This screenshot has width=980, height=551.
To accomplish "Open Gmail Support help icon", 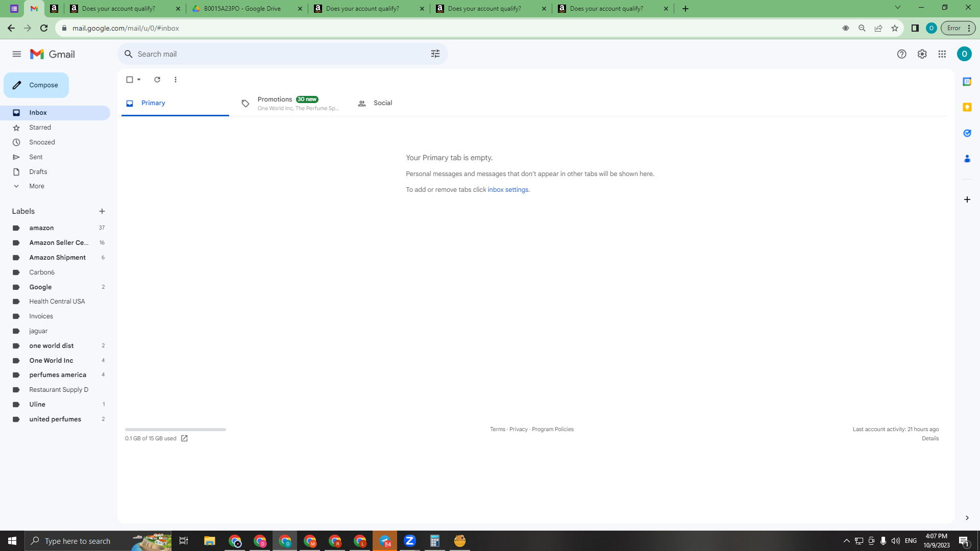I will [902, 54].
